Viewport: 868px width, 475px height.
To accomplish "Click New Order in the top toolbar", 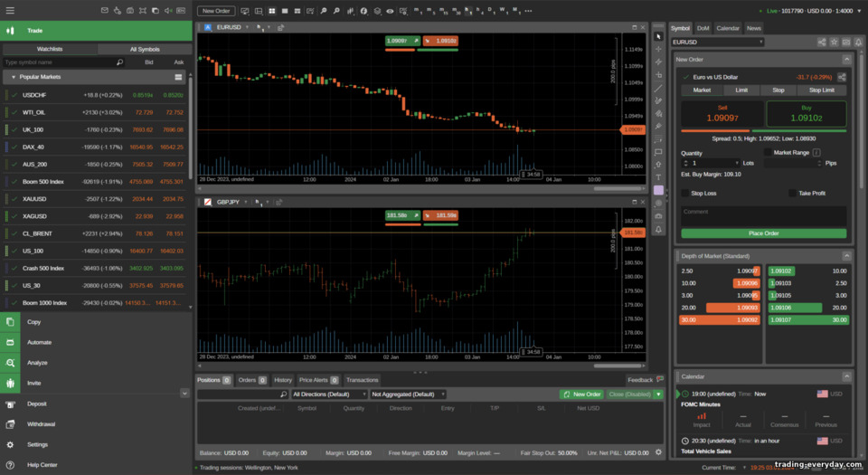I will coord(216,11).
